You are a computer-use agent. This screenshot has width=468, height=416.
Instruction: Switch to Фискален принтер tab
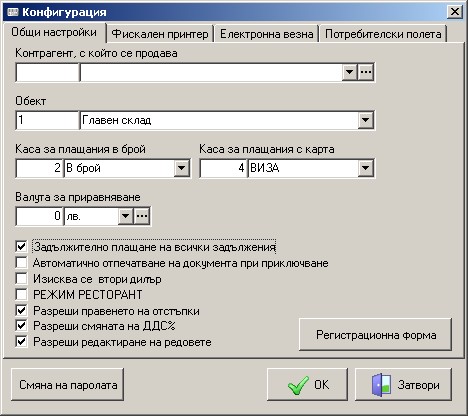point(160,34)
